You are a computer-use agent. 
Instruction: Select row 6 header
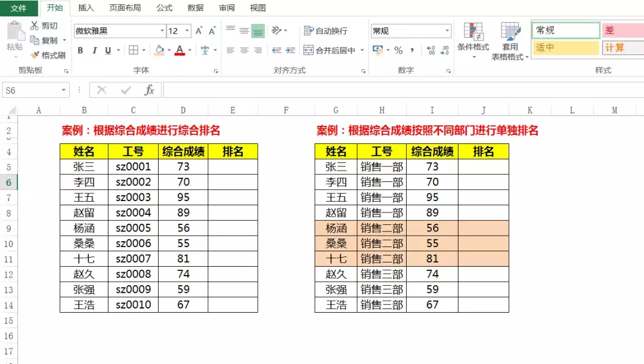coord(8,183)
